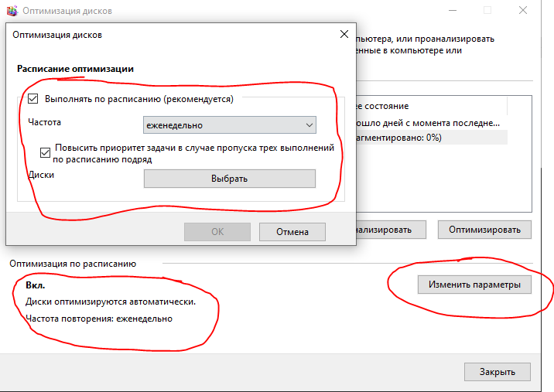Click the "Диски" label in dialog

click(x=41, y=175)
